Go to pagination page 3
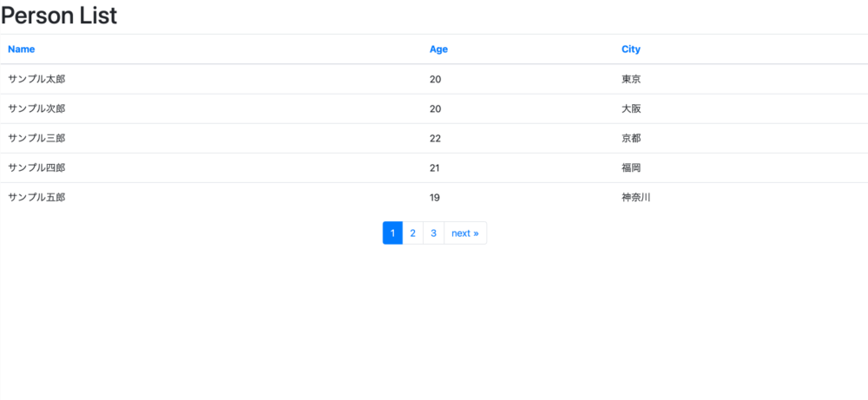 433,233
